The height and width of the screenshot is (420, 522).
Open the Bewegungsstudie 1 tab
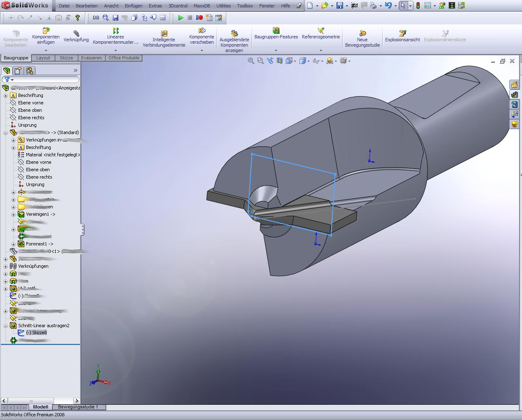click(78, 407)
